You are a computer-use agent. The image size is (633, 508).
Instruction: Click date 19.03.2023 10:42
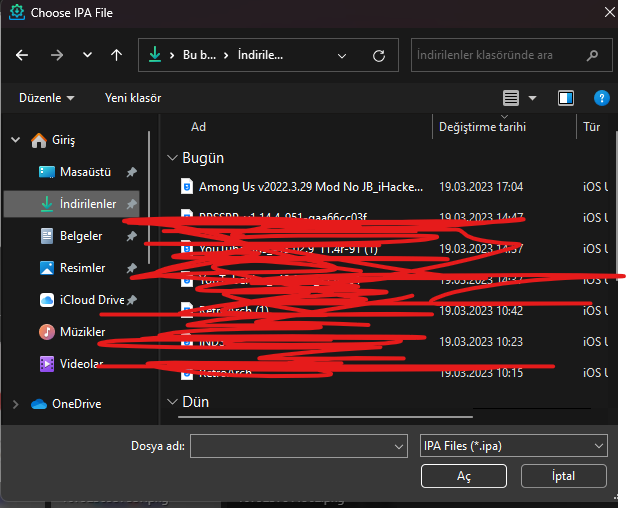click(x=481, y=311)
